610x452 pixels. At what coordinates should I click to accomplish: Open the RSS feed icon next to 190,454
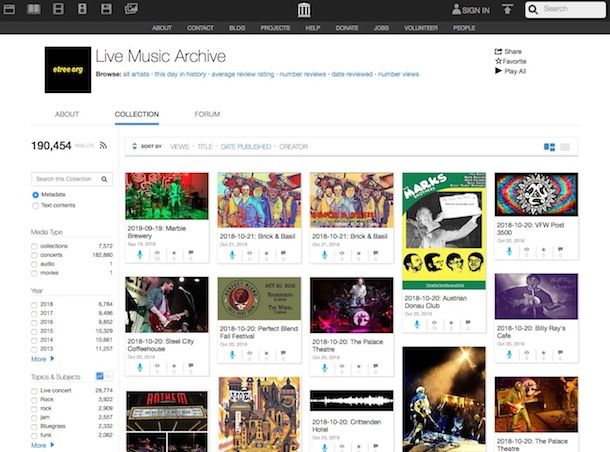(103, 145)
